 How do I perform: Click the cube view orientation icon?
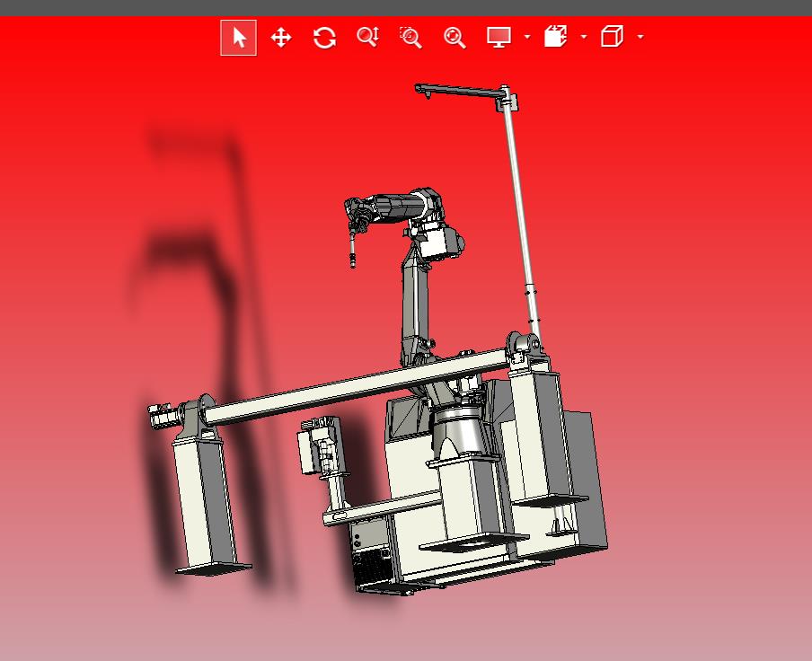pos(612,37)
